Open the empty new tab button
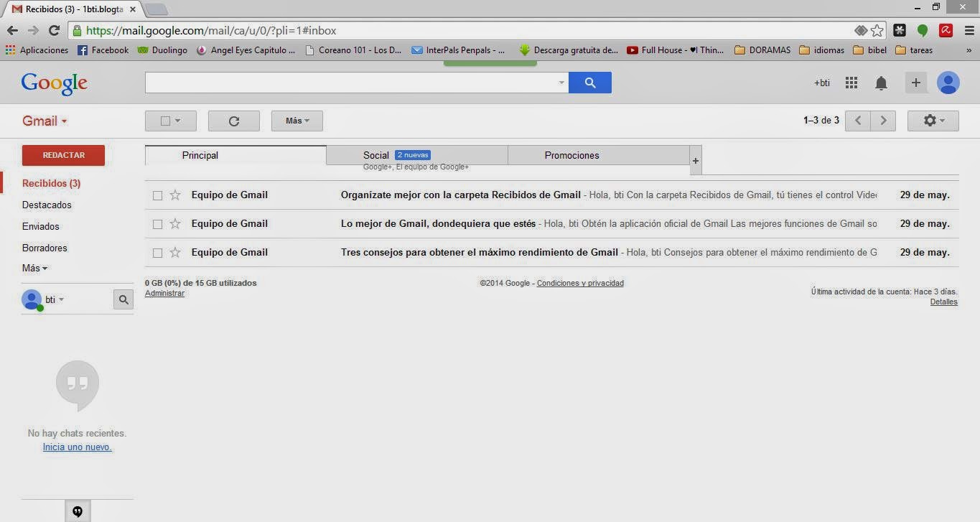The image size is (980, 522). point(157,9)
